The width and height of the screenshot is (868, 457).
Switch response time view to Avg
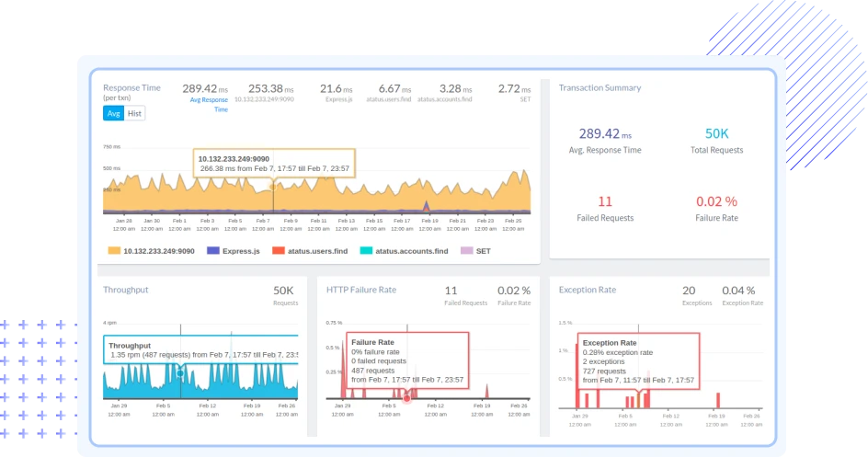pyautogui.click(x=113, y=113)
